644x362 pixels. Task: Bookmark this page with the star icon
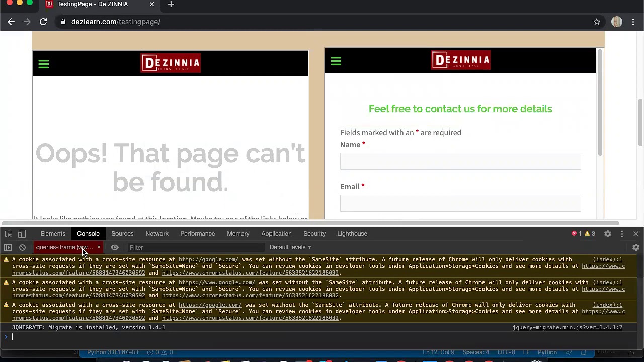597,22
